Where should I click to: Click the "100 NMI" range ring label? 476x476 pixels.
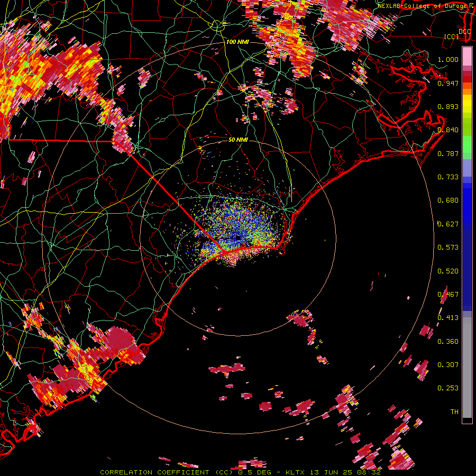pyautogui.click(x=237, y=42)
